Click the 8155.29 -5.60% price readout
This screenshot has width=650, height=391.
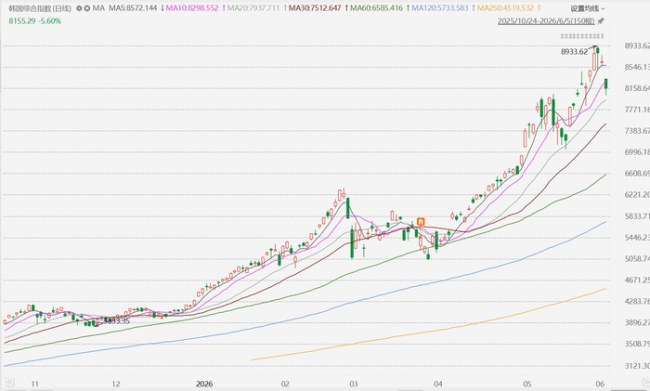tap(35, 21)
